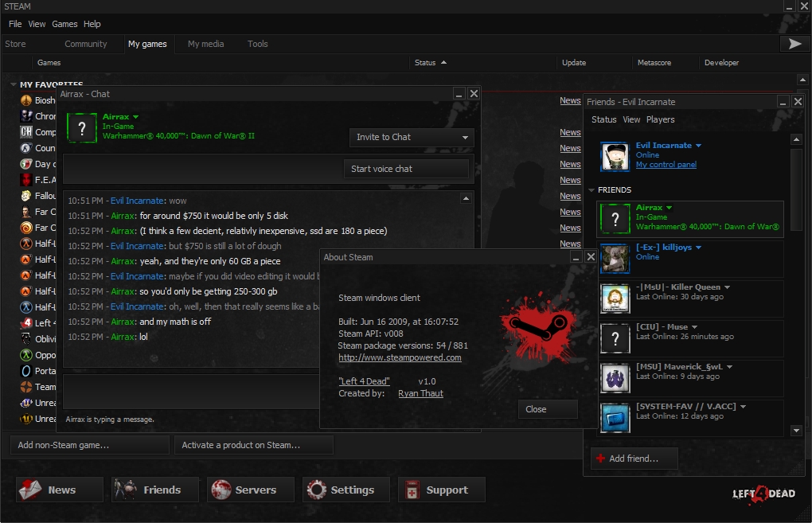Click the [SYSTEM-FAV // V.ACC] avatar
Image resolution: width=812 pixels, height=523 pixels.
click(615, 417)
